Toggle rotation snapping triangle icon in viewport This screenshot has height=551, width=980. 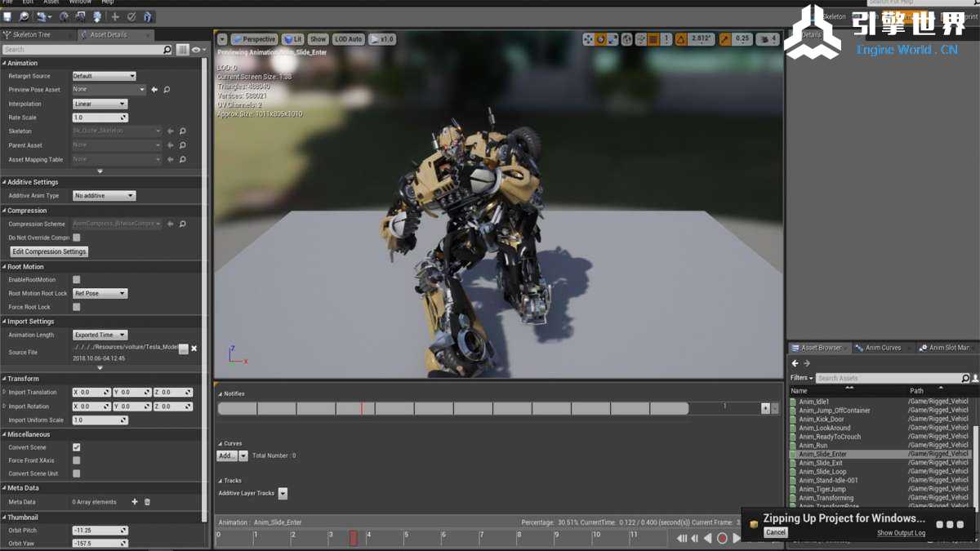(x=681, y=39)
